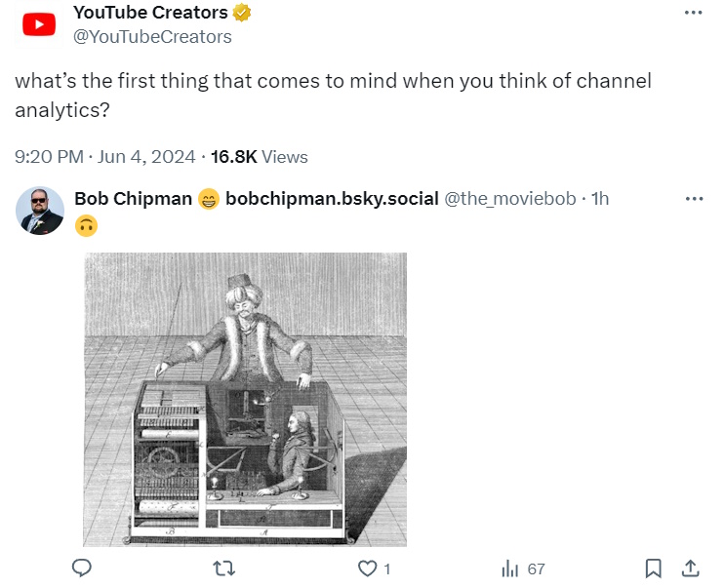Open Bob Chipman's profile avatar
Screen dimensions: 724x588
tap(41, 211)
